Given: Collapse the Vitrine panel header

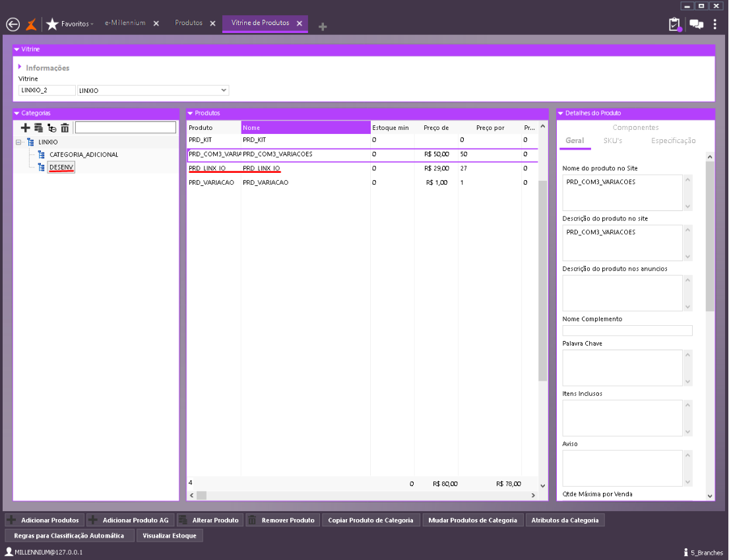Looking at the screenshot, I should coord(16,49).
